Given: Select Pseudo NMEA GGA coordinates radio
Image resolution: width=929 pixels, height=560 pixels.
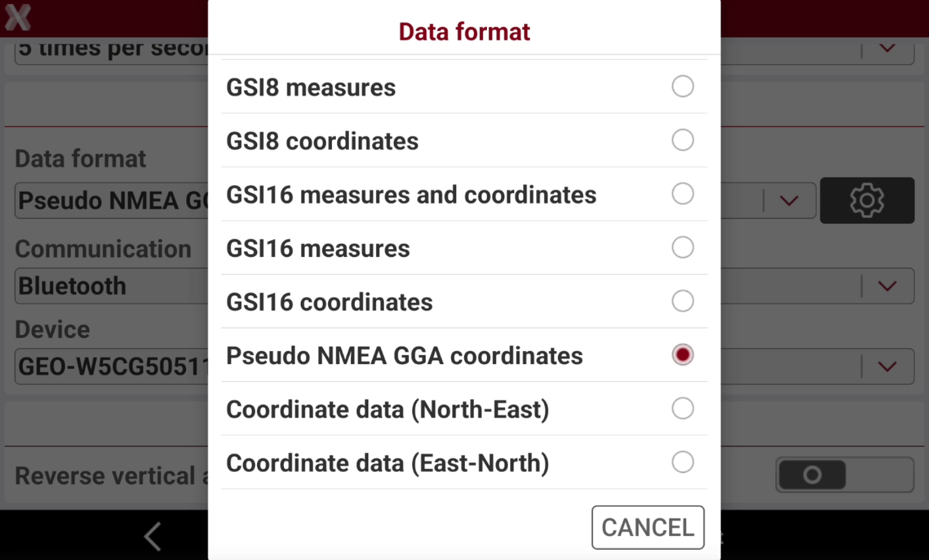Looking at the screenshot, I should (682, 355).
